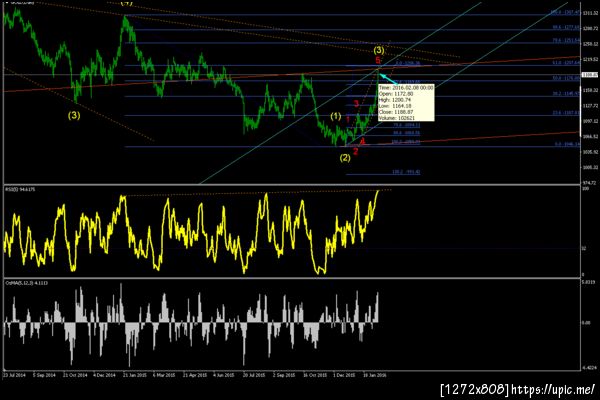Viewport: 600px width, 400px height.
Task: Select the yellow (2) wave label
Action: coord(345,158)
